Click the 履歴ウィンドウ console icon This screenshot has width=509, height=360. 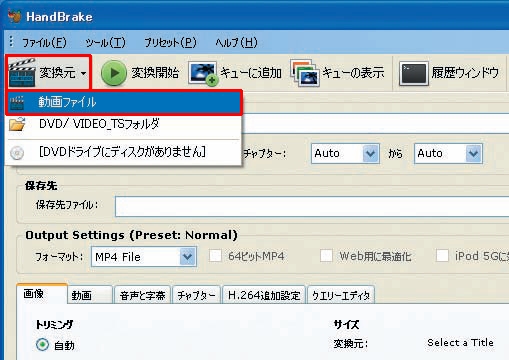pos(414,73)
